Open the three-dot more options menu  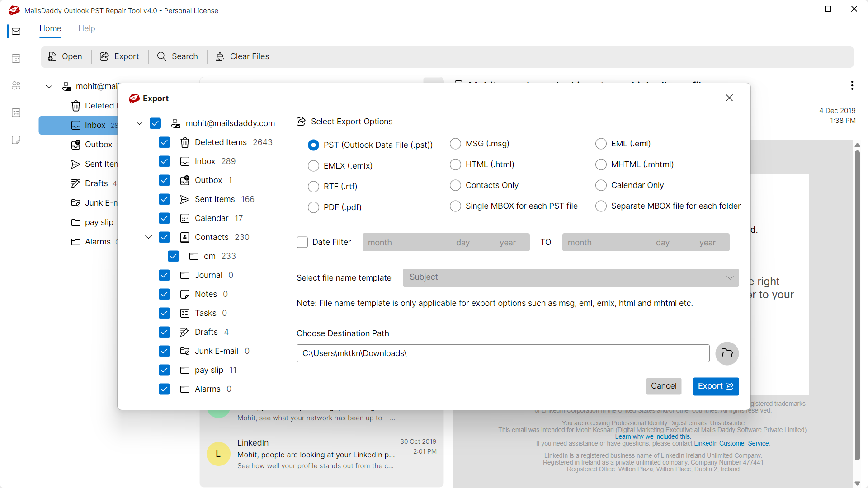tap(852, 85)
